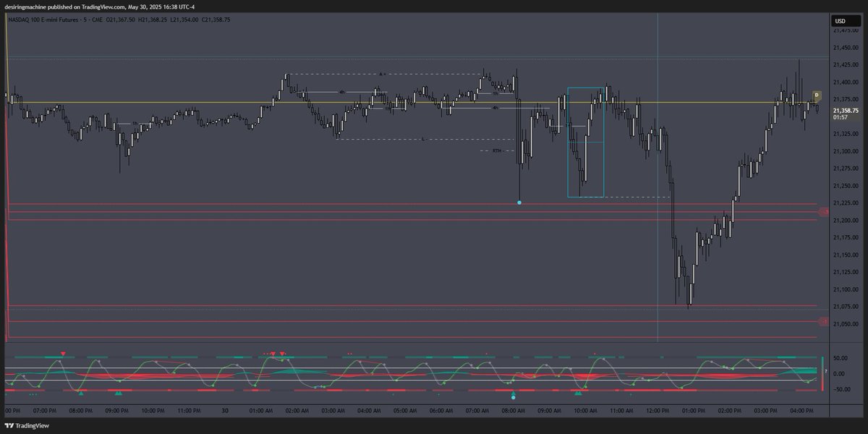
Task: Click the 21,200.00 price axis label
Action: (x=847, y=220)
